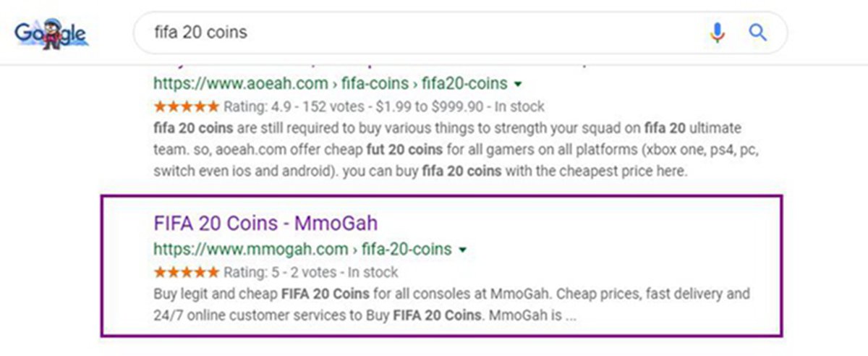The height and width of the screenshot is (356, 868).
Task: Open the https://www.mmogah.com green URL
Action: point(251,250)
